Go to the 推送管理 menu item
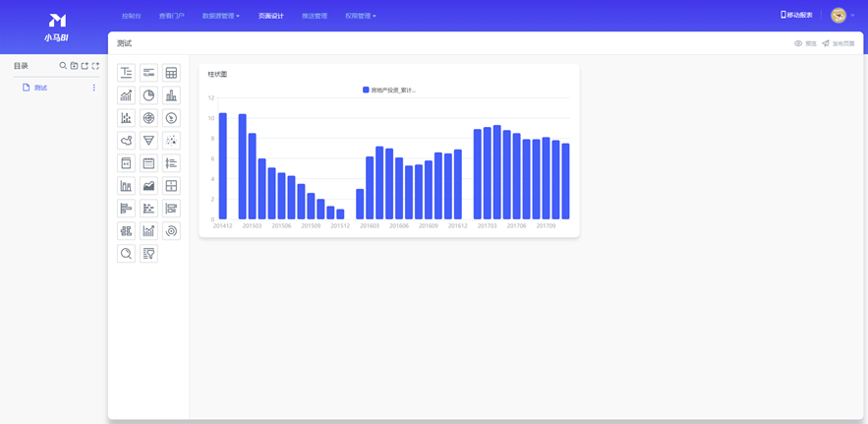The image size is (868, 424). 314,16
